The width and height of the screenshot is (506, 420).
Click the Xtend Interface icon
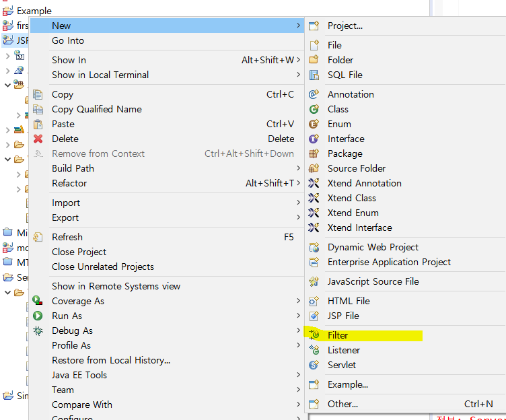[314, 228]
